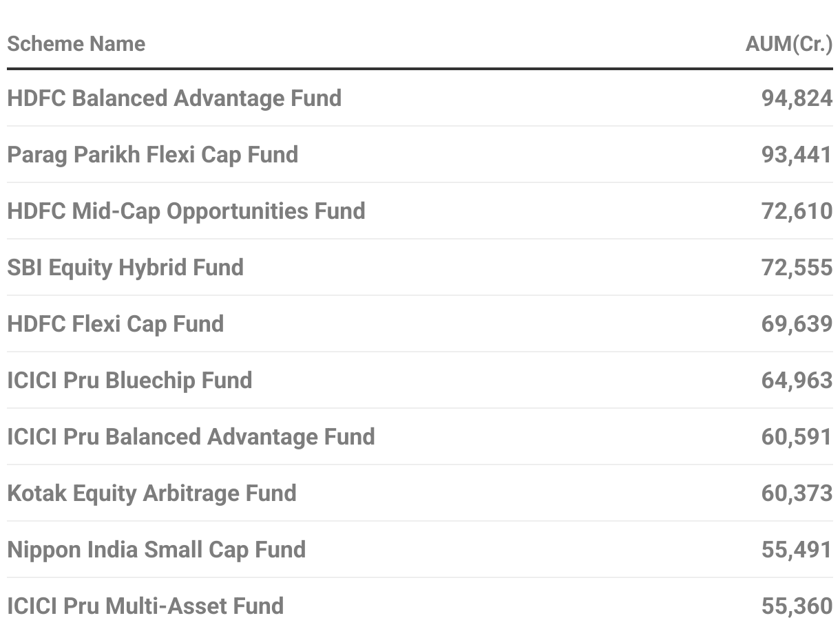Image resolution: width=840 pixels, height=640 pixels.
Task: Click the 93,441 AUM value
Action: point(797,155)
